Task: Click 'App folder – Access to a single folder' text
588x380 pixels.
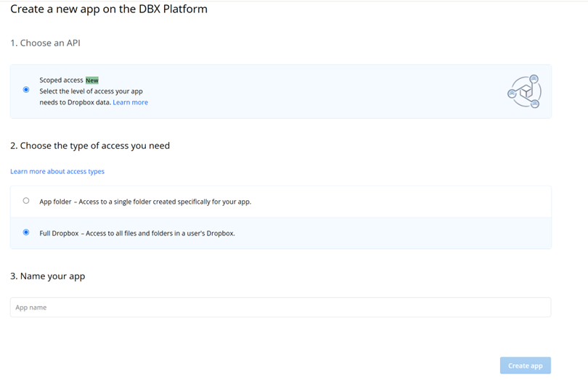Action: pos(145,202)
